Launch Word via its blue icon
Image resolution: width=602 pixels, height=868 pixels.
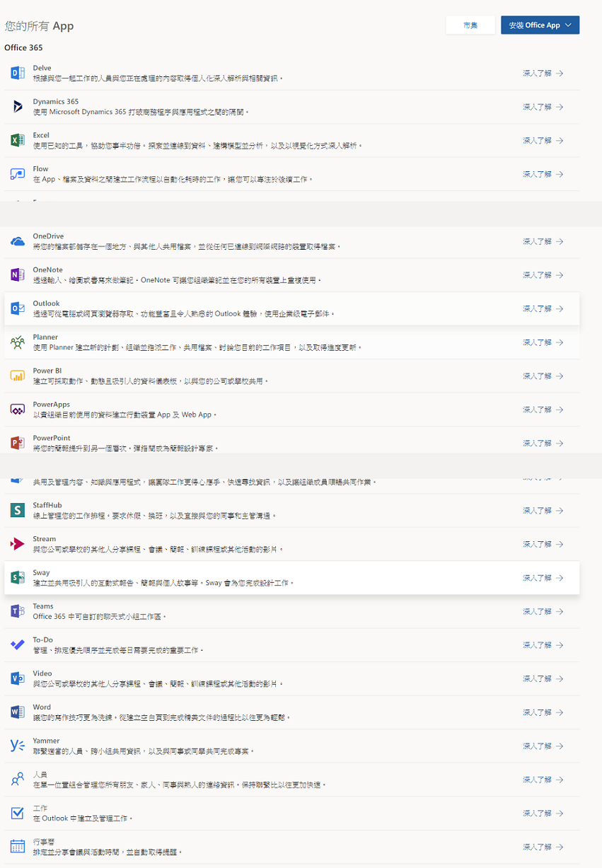[x=18, y=712]
